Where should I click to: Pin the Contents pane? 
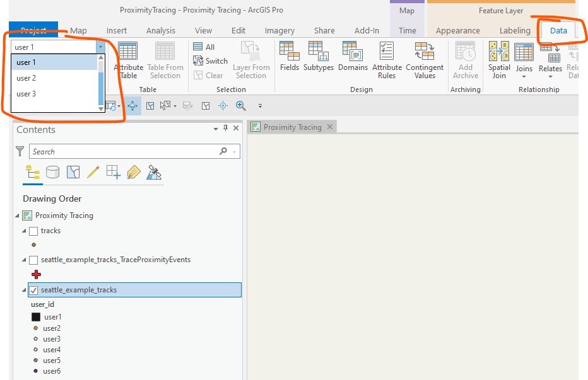tap(225, 128)
